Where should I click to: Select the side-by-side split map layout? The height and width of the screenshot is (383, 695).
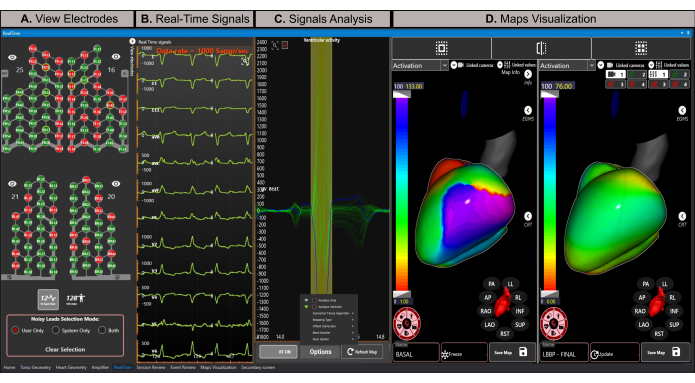pos(541,48)
